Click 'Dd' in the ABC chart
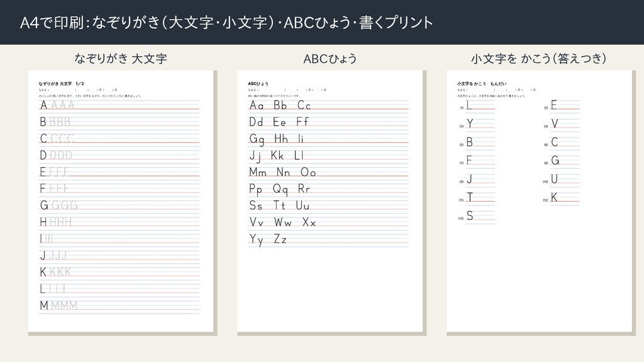 point(256,122)
